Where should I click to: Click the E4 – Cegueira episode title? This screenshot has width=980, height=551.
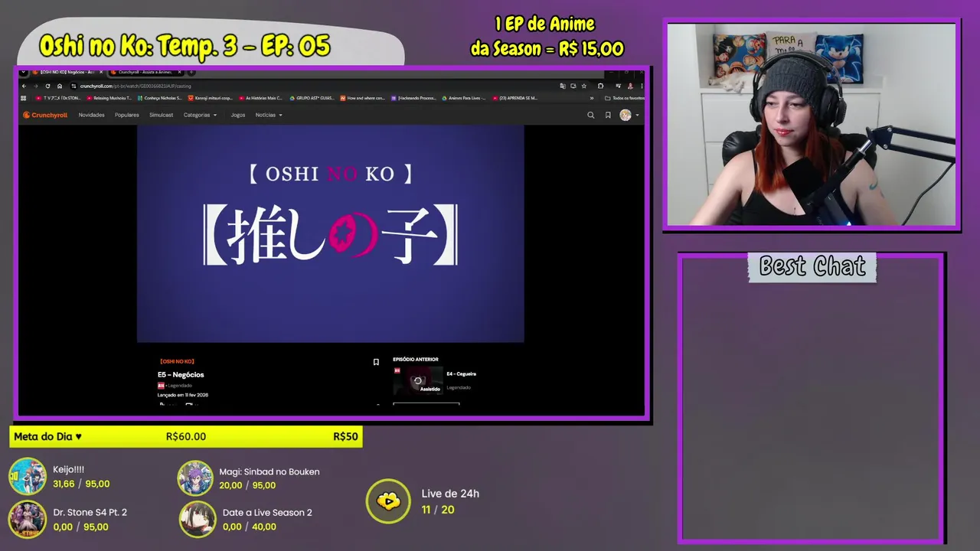click(x=462, y=373)
